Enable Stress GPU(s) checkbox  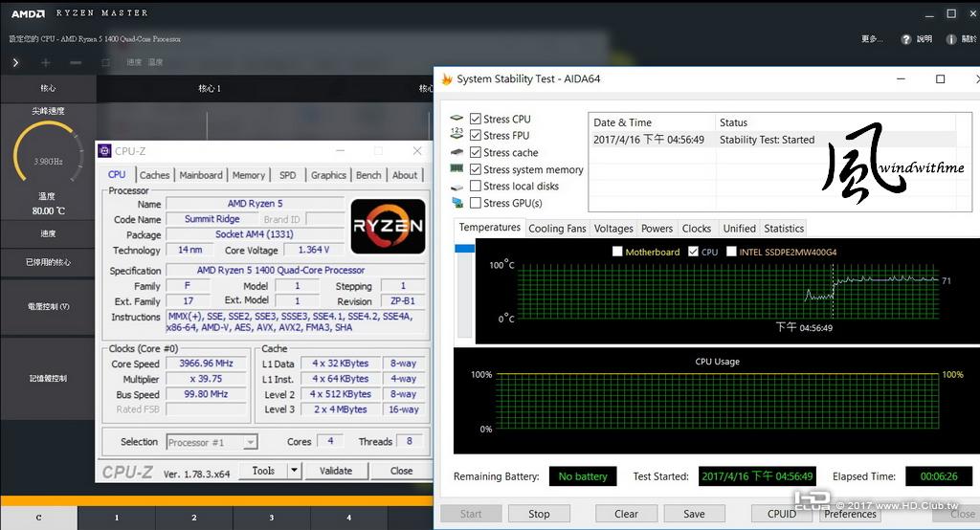[476, 203]
